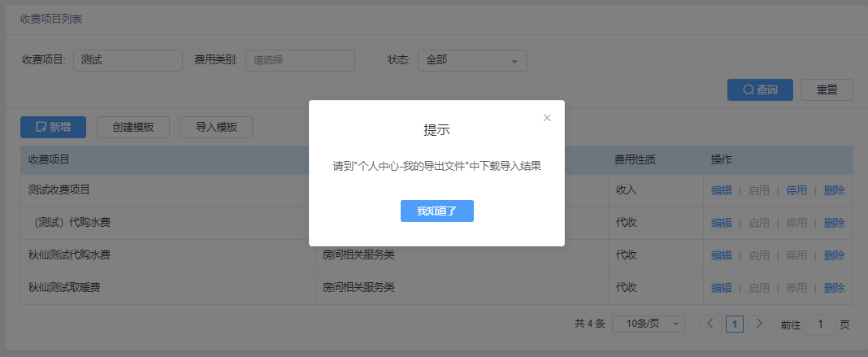Screen dimensions: 868x357
Task: Select the 测试收费项目 name cell
Action: point(167,190)
